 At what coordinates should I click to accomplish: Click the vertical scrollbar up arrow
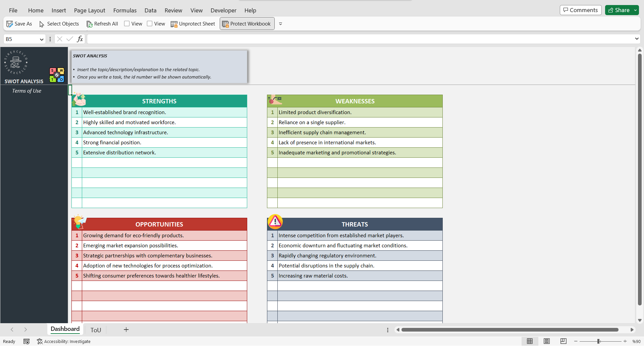[640, 50]
